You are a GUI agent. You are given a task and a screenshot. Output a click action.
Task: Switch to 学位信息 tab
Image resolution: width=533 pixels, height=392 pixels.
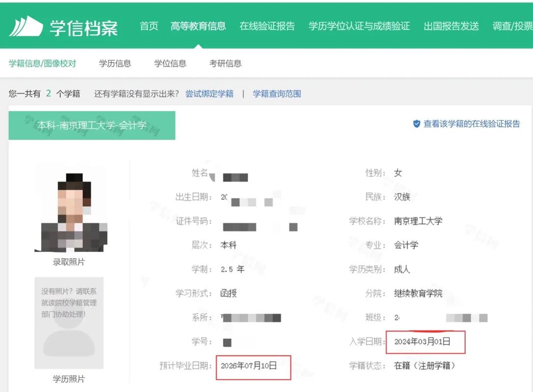[170, 64]
